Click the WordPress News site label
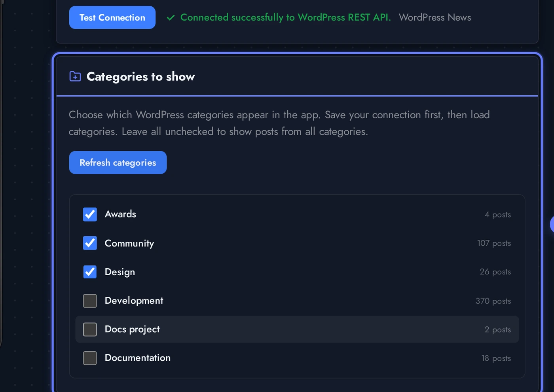 point(434,17)
